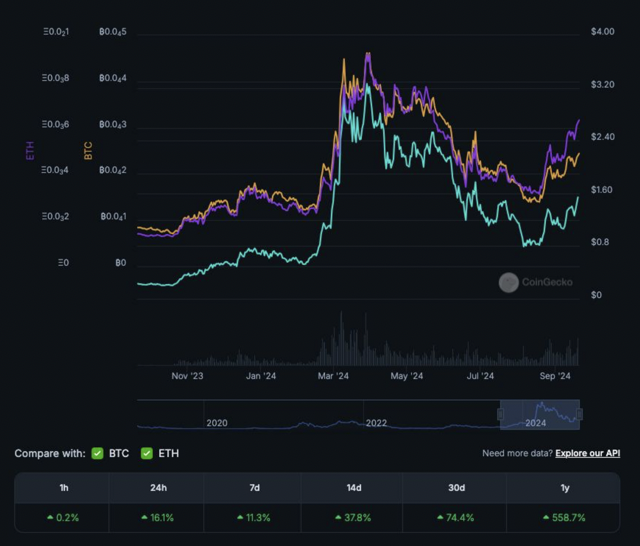640x546 pixels.
Task: Click the orange BTC axis label
Action: pyautogui.click(x=88, y=150)
